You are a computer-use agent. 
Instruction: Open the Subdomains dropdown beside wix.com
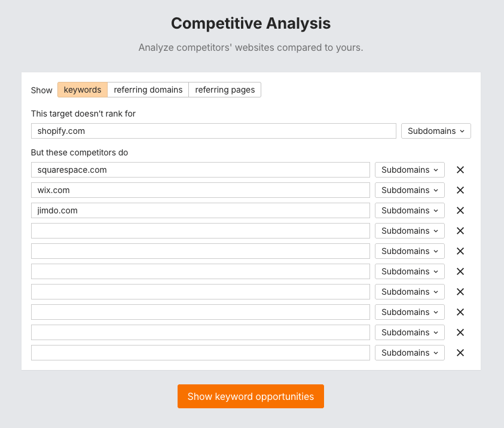coord(410,190)
